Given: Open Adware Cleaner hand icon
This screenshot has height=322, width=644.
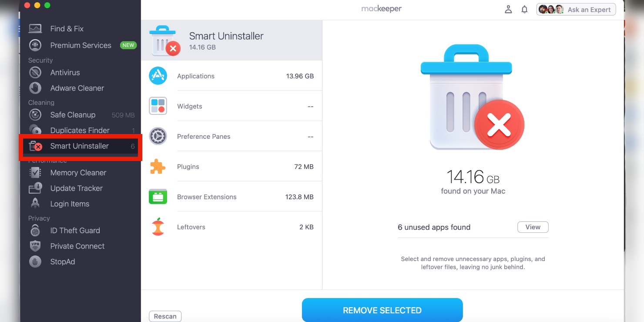Looking at the screenshot, I should [x=35, y=88].
